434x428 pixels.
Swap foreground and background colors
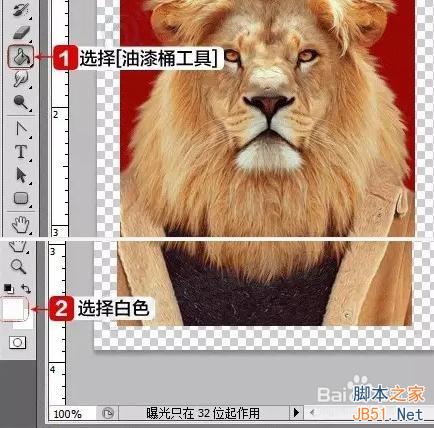click(26, 288)
